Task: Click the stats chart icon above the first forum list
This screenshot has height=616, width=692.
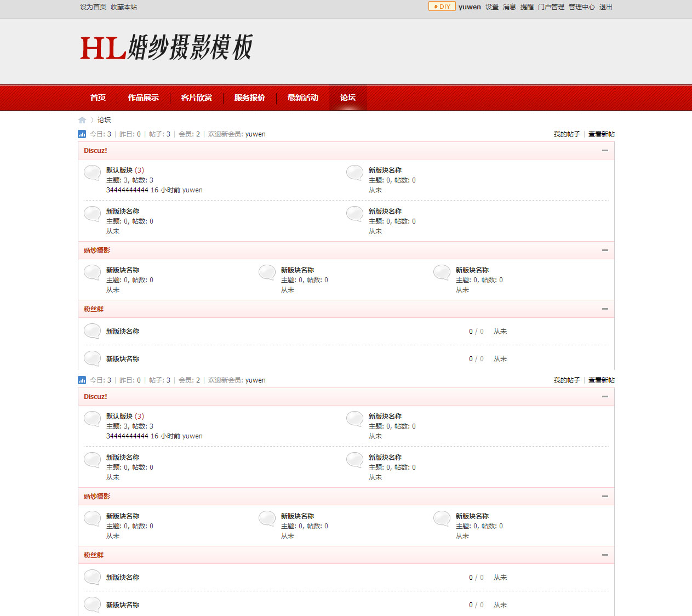Action: [x=82, y=134]
